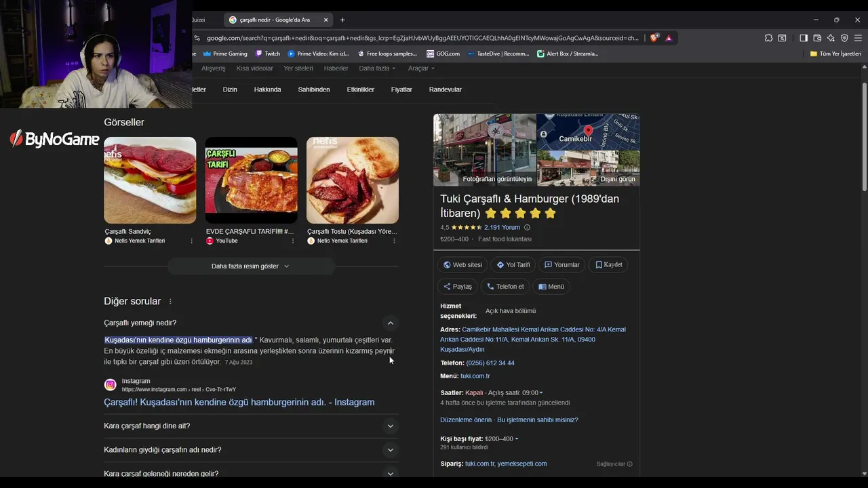Open the Alert Box Streamlabs bookmark
Screen dimensions: 868x488
(x=568, y=54)
